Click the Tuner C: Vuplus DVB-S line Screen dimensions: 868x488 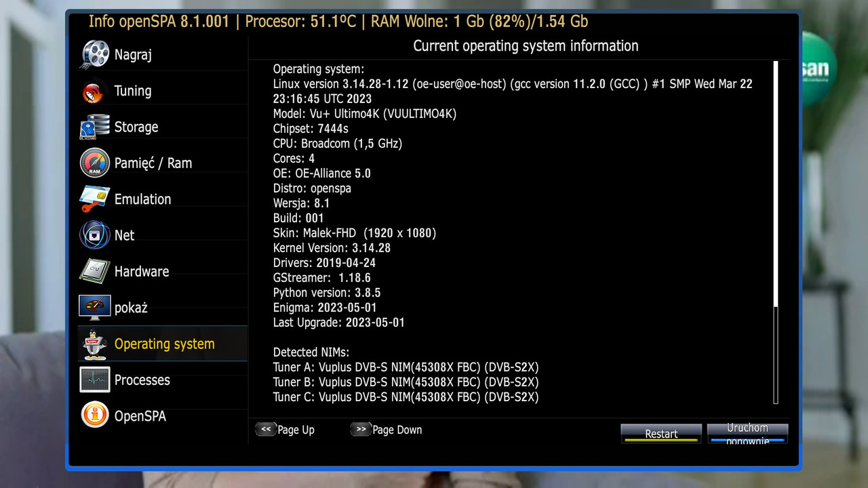pos(406,397)
